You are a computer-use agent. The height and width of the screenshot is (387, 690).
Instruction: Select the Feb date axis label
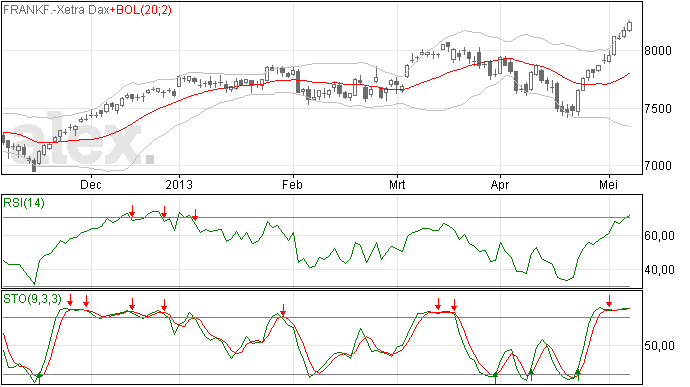[x=292, y=184]
